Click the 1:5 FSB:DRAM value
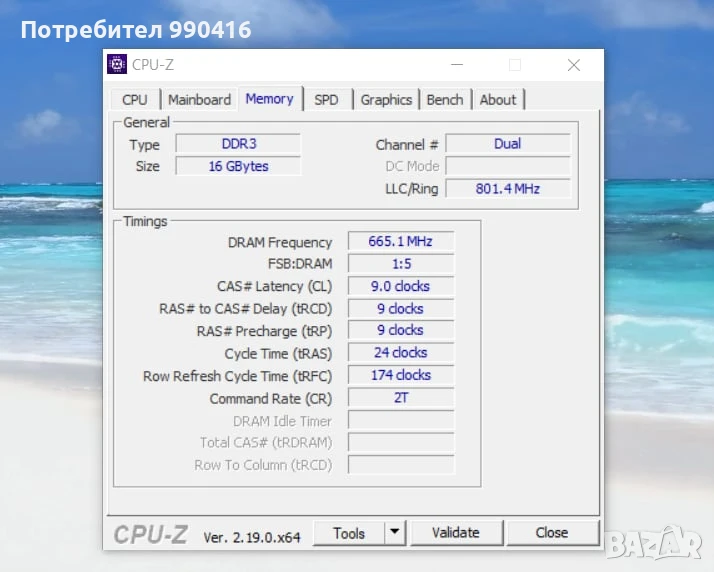 click(x=401, y=264)
